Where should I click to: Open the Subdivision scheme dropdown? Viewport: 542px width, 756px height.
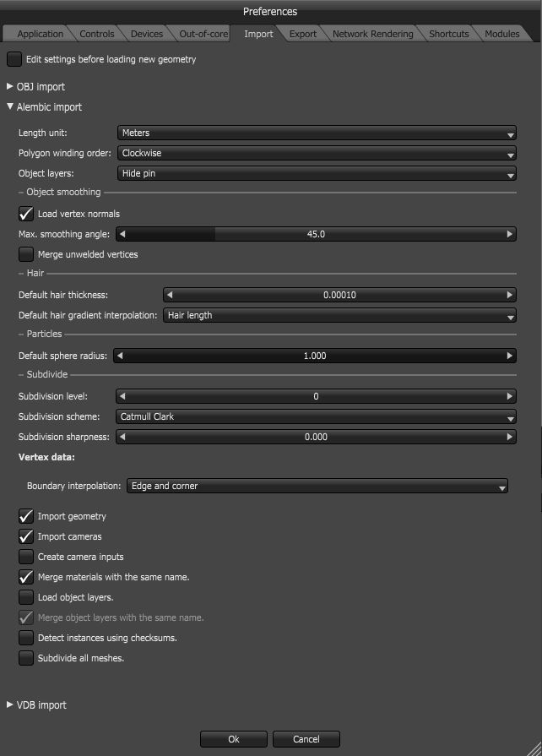(x=317, y=416)
